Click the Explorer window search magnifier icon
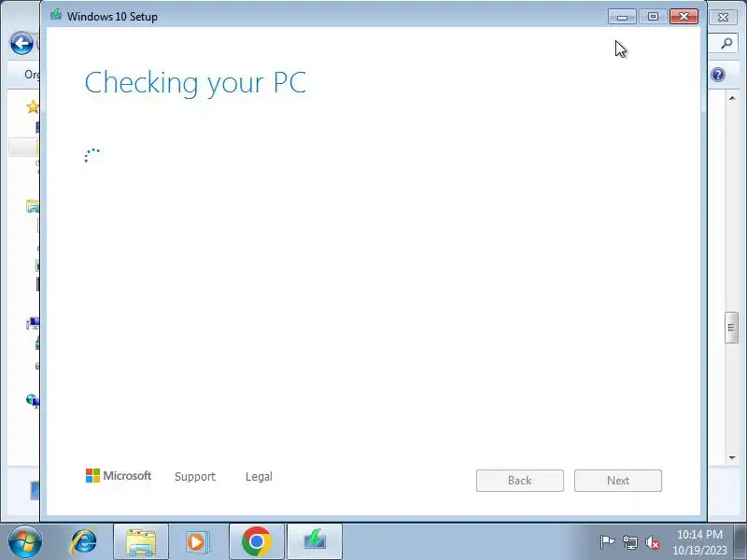 click(x=726, y=44)
